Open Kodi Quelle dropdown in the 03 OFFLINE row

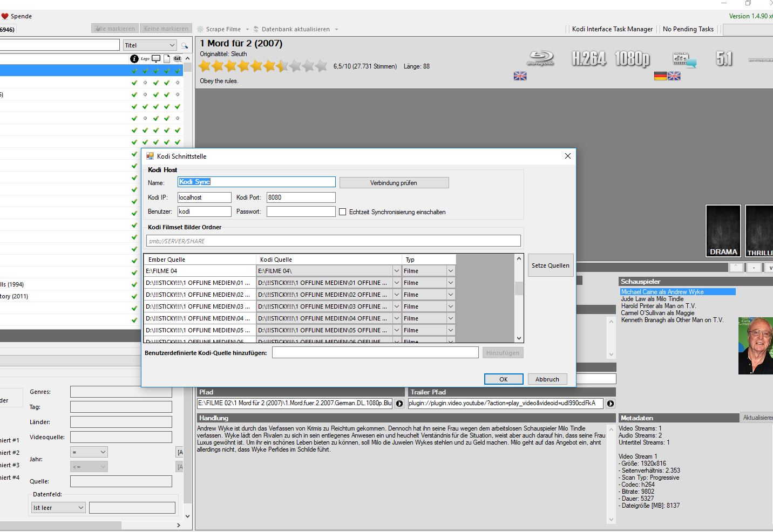[396, 306]
